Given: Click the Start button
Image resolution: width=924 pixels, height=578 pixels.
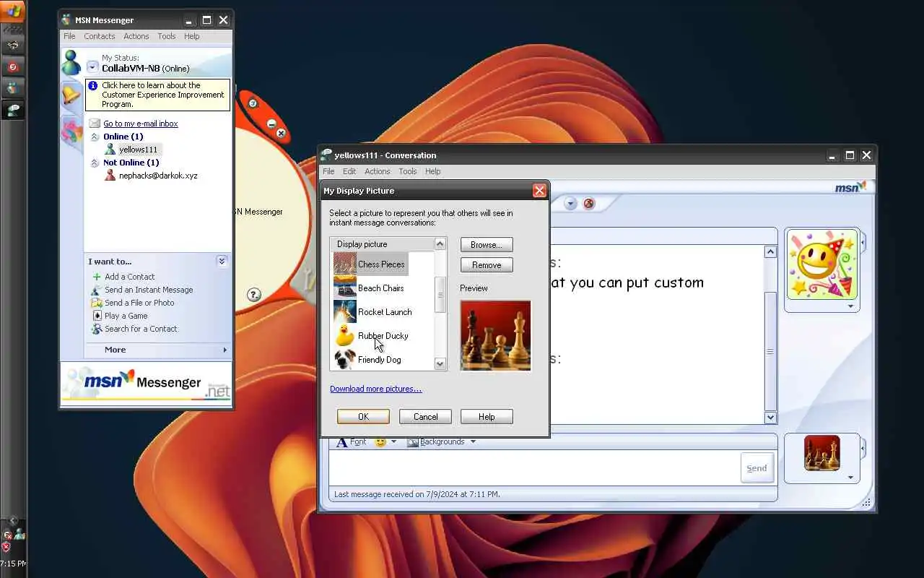Looking at the screenshot, I should tap(13, 11).
